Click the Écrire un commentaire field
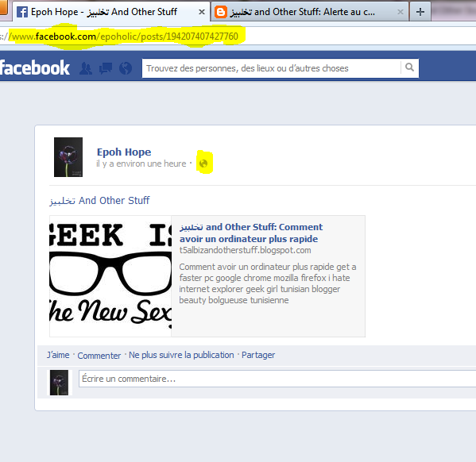The image size is (476, 462). [277, 379]
